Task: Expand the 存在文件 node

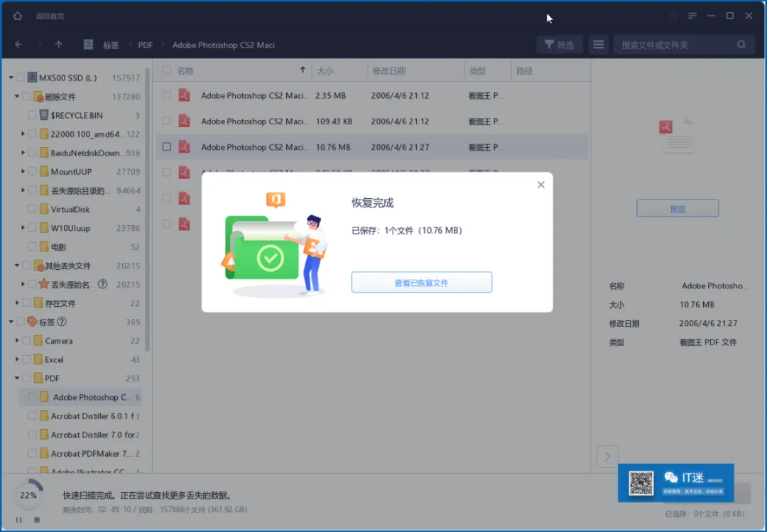Action: pos(17,303)
